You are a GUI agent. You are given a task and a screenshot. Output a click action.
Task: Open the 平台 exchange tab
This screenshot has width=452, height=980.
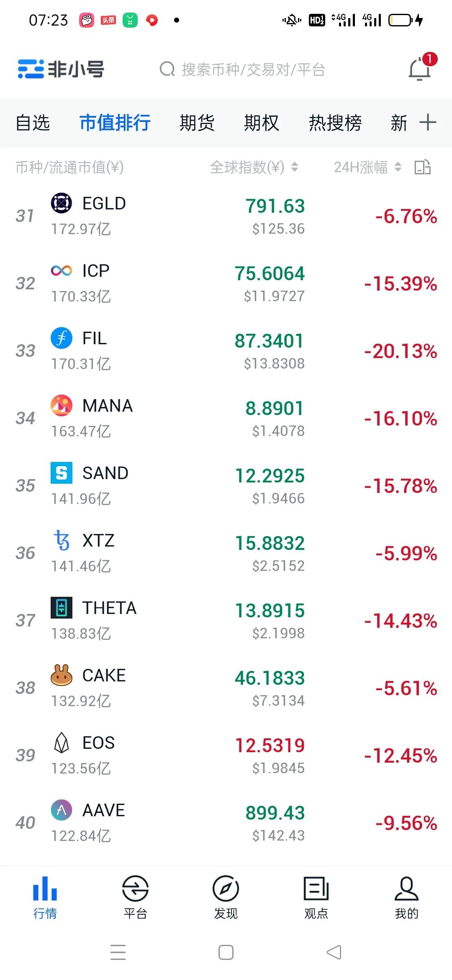[x=135, y=897]
